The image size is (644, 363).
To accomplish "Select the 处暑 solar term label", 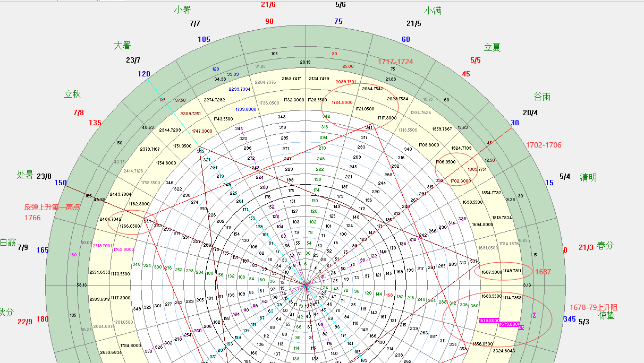I will coord(25,175).
